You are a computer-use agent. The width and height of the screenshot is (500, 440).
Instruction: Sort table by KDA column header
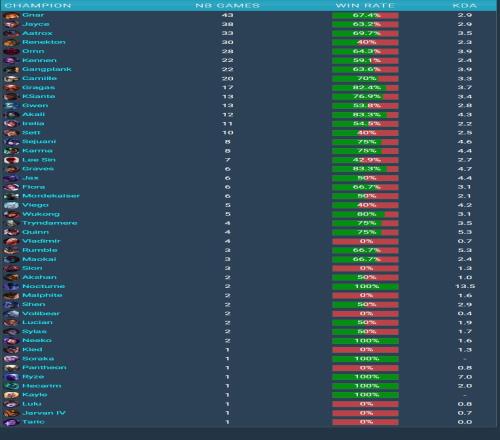pyautogui.click(x=465, y=6)
